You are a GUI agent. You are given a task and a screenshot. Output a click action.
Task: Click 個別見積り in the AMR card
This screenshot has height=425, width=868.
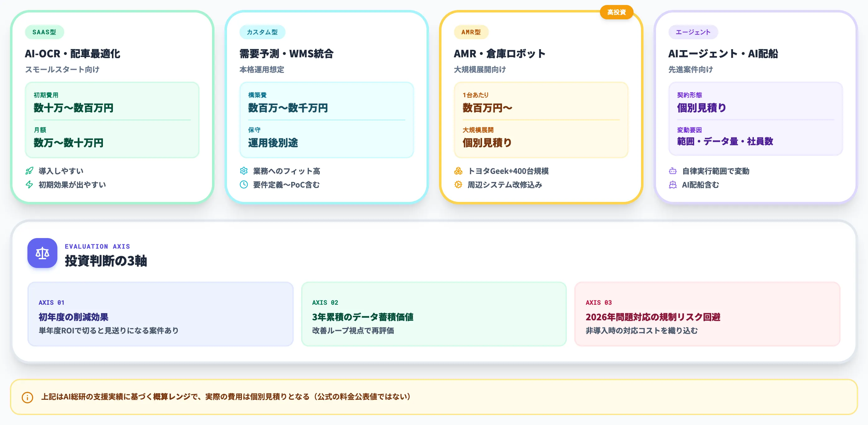487,143
